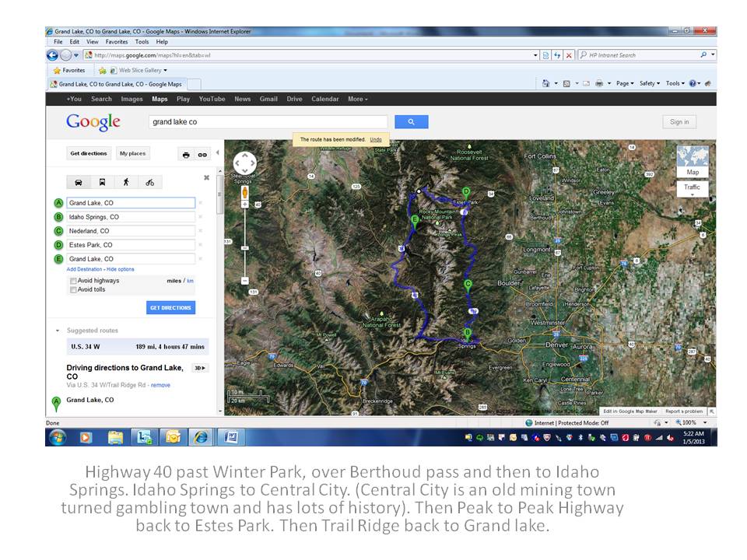This screenshot has width=747, height=560.
Task: Open the More dropdown in Google bar
Action: [358, 99]
